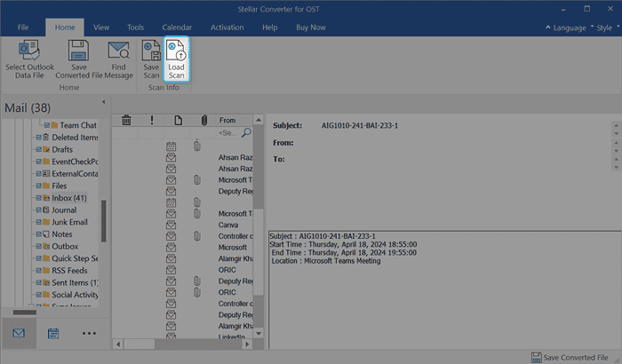The height and width of the screenshot is (364, 622).
Task: Open the three-dots more options menu
Action: (x=89, y=333)
